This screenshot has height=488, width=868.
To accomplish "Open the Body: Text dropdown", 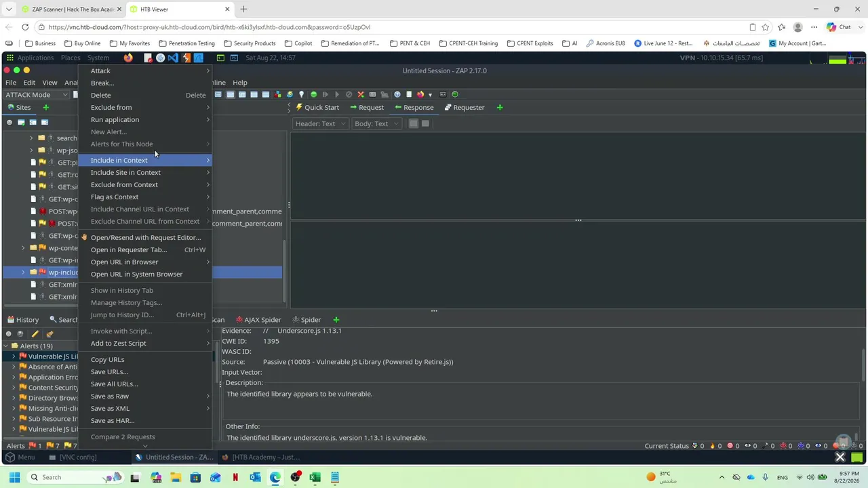I will [376, 123].
